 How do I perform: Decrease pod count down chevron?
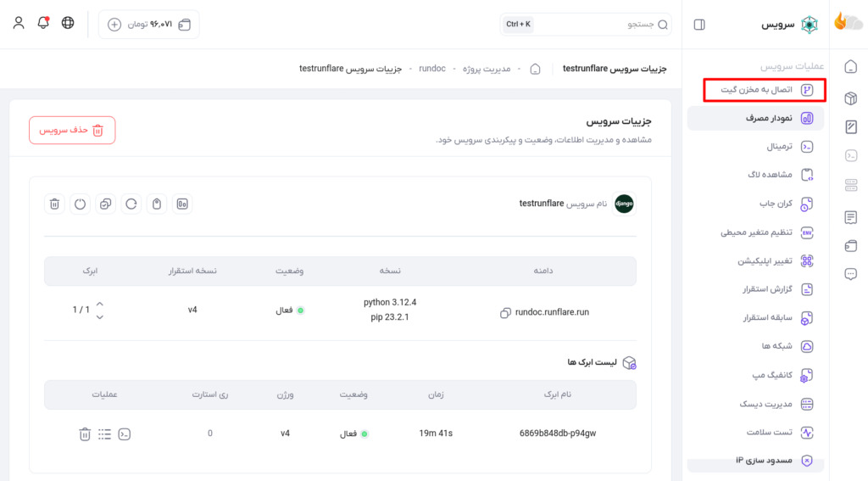(x=100, y=317)
